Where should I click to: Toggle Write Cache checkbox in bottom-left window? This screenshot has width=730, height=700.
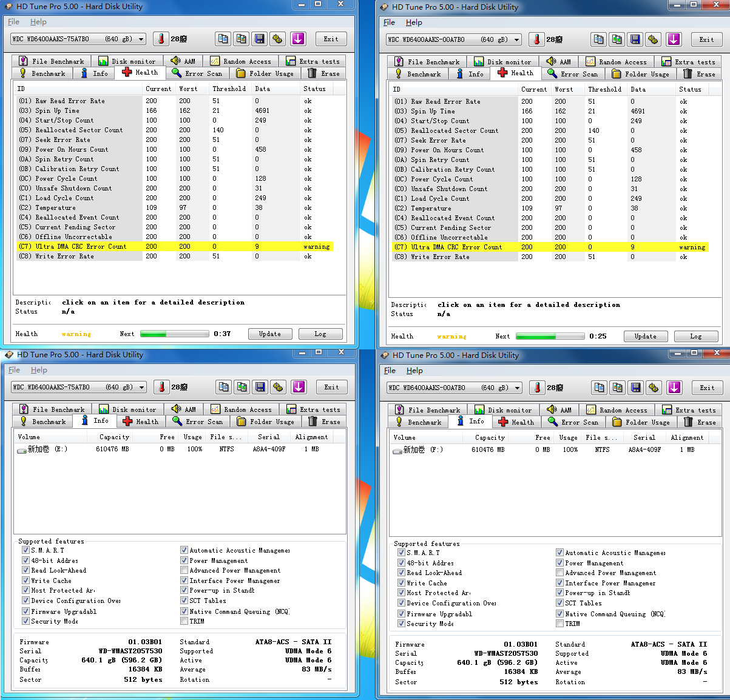(25, 581)
